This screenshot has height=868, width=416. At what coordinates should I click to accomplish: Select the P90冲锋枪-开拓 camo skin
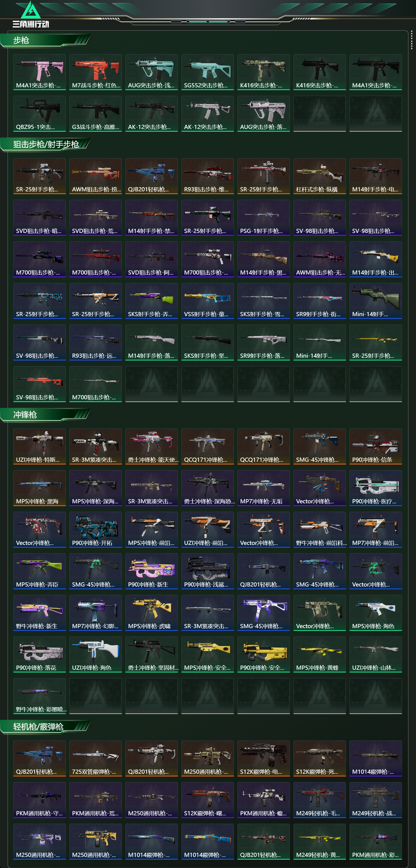(x=96, y=530)
